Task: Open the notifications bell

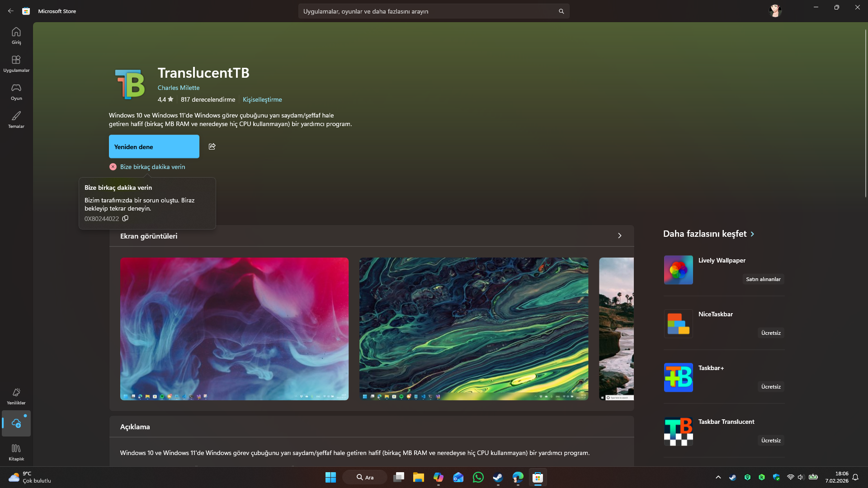Action: tap(855, 477)
